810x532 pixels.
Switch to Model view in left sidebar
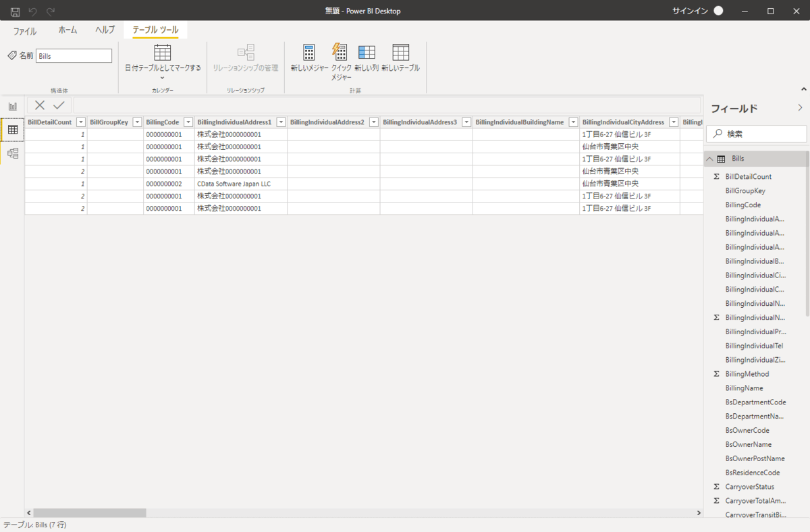tap(12, 153)
